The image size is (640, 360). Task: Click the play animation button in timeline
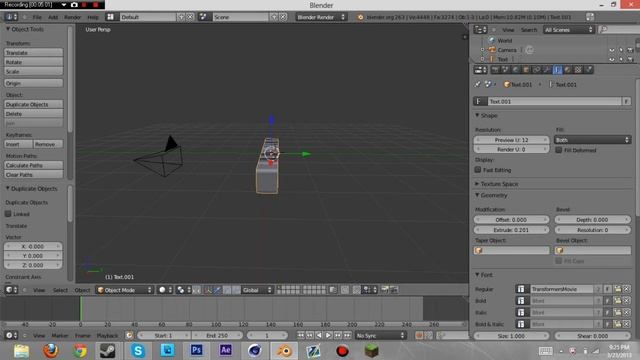click(328, 336)
